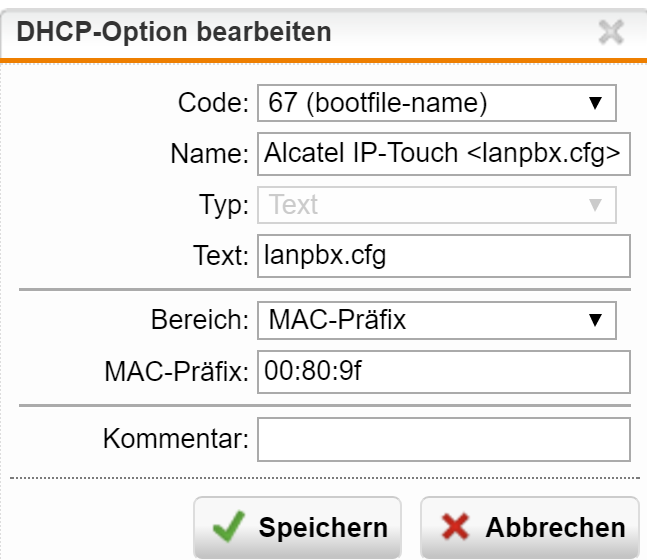Click the empty Kommentar input field

(x=444, y=439)
